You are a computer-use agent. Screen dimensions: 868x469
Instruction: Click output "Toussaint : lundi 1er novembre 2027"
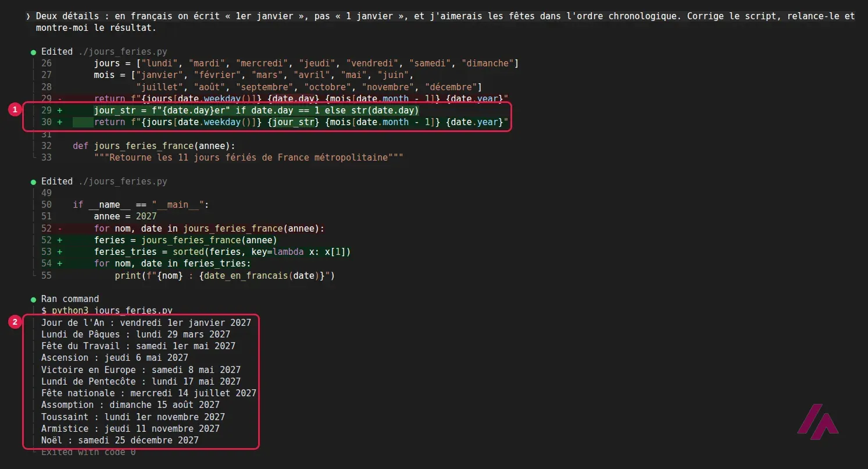coord(133,417)
